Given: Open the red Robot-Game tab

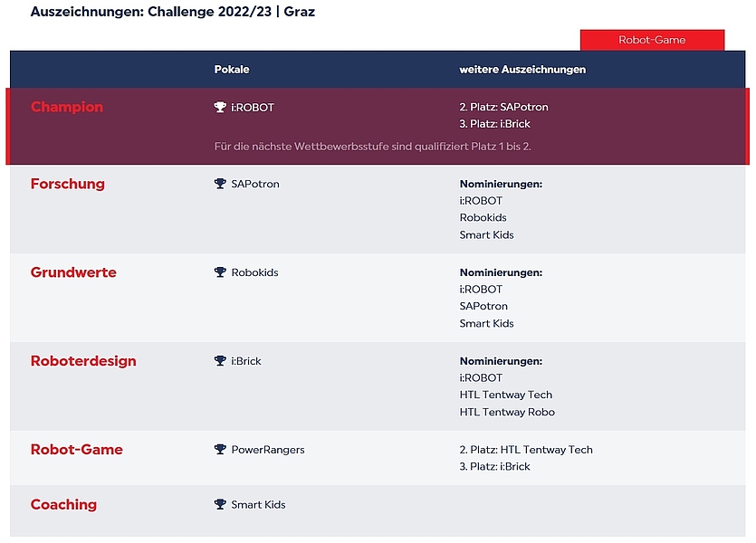Looking at the screenshot, I should (652, 40).
